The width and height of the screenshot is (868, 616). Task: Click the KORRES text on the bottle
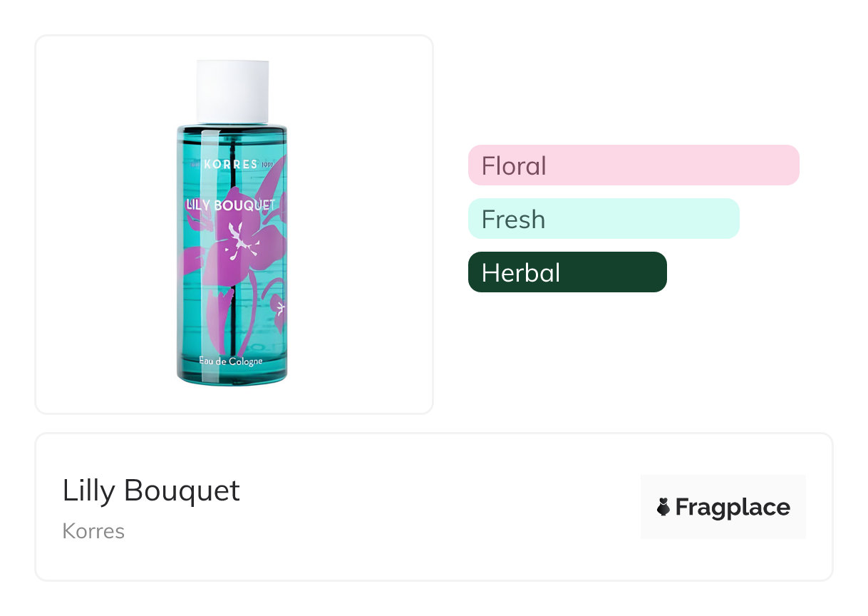[230, 164]
